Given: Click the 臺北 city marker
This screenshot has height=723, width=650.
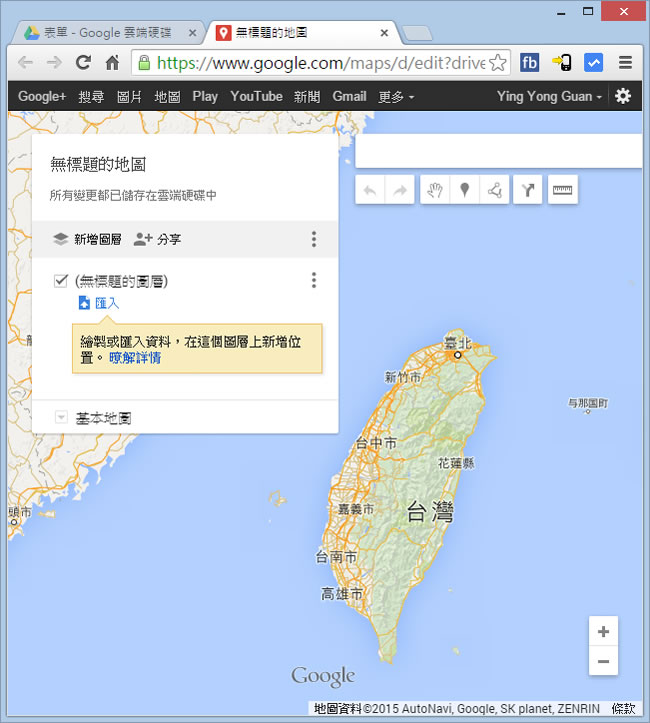Looking at the screenshot, I should point(457,355).
